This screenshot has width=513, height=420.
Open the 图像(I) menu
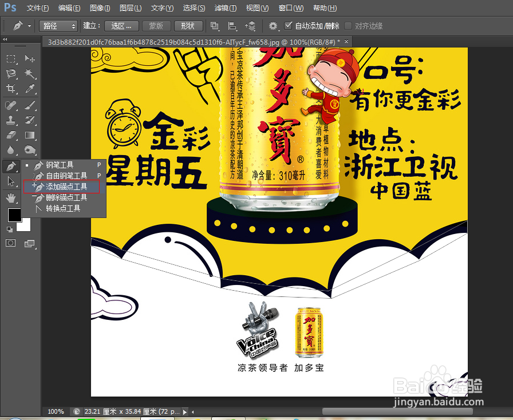coord(100,8)
